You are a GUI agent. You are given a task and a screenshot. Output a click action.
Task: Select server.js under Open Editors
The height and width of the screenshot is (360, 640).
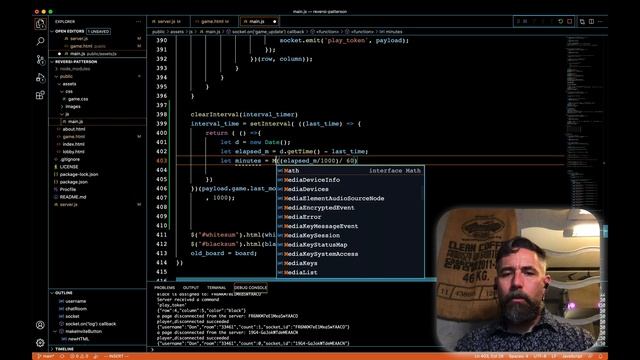tap(78, 39)
